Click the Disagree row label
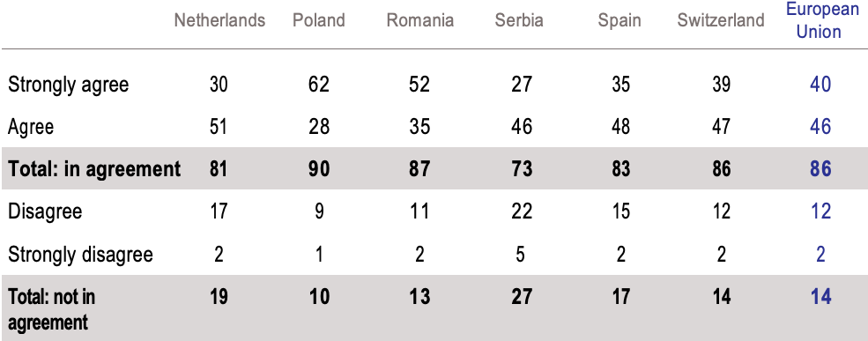The image size is (868, 341). coord(45,211)
